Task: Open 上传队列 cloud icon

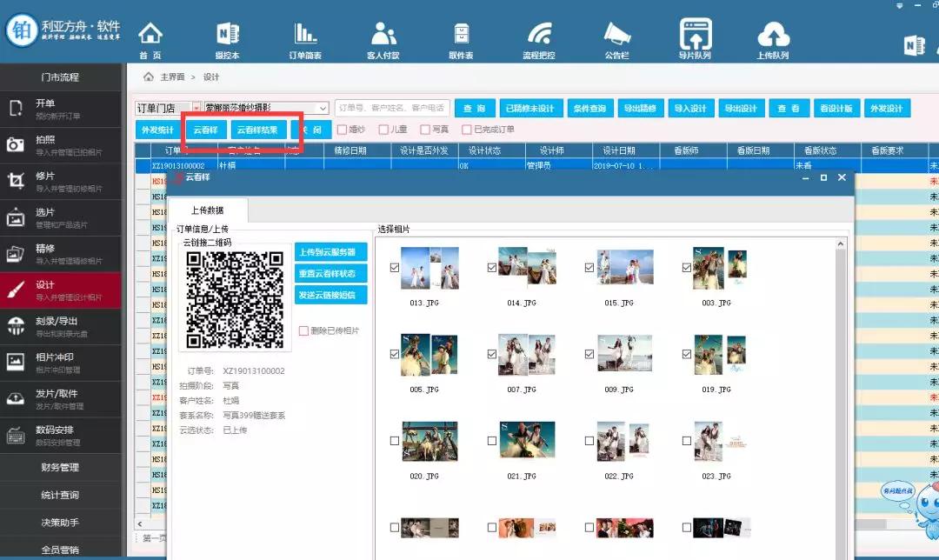Action: (773, 39)
